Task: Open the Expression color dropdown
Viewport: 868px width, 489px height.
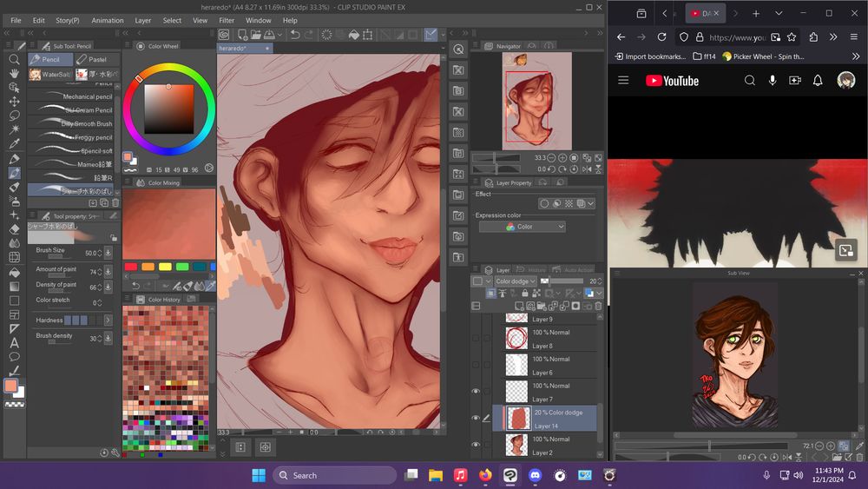Action: click(x=522, y=227)
